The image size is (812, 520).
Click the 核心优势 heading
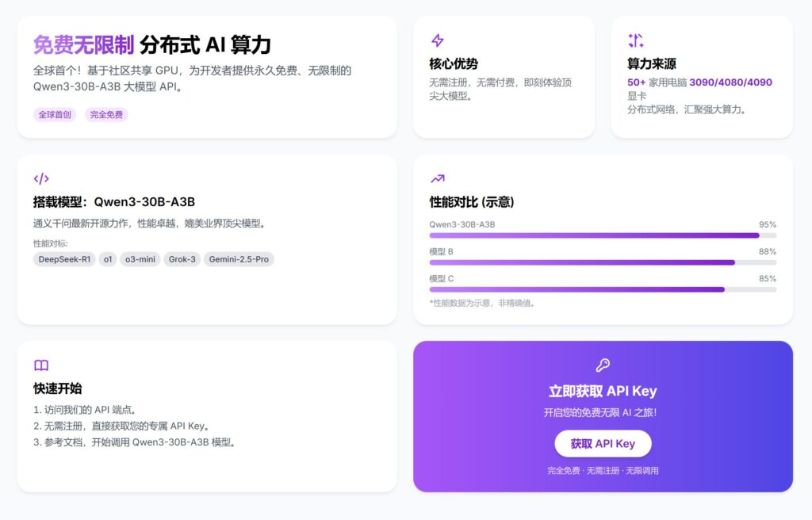(454, 63)
